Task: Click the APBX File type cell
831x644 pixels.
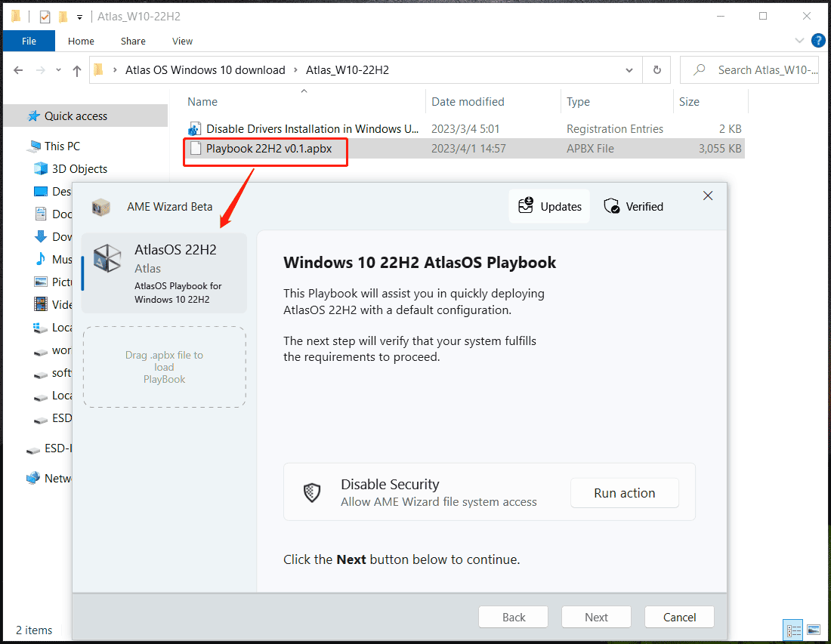Action: tap(590, 148)
